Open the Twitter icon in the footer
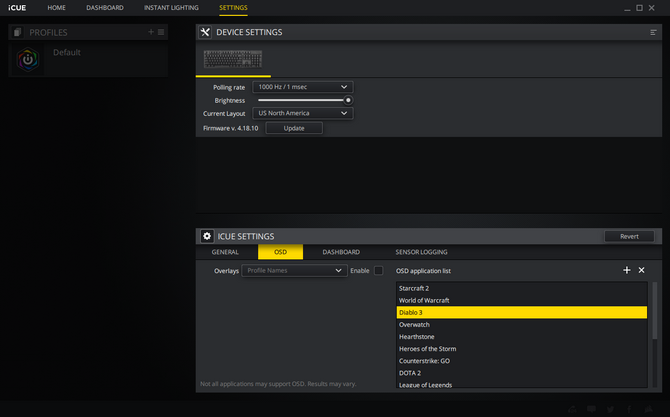This screenshot has height=417, width=670. point(610,409)
